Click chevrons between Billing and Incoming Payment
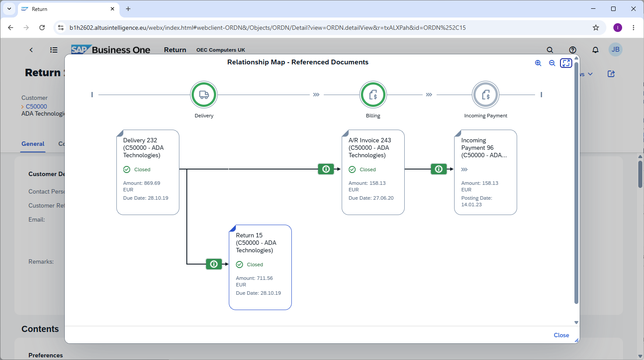The height and width of the screenshot is (360, 644). tap(429, 95)
